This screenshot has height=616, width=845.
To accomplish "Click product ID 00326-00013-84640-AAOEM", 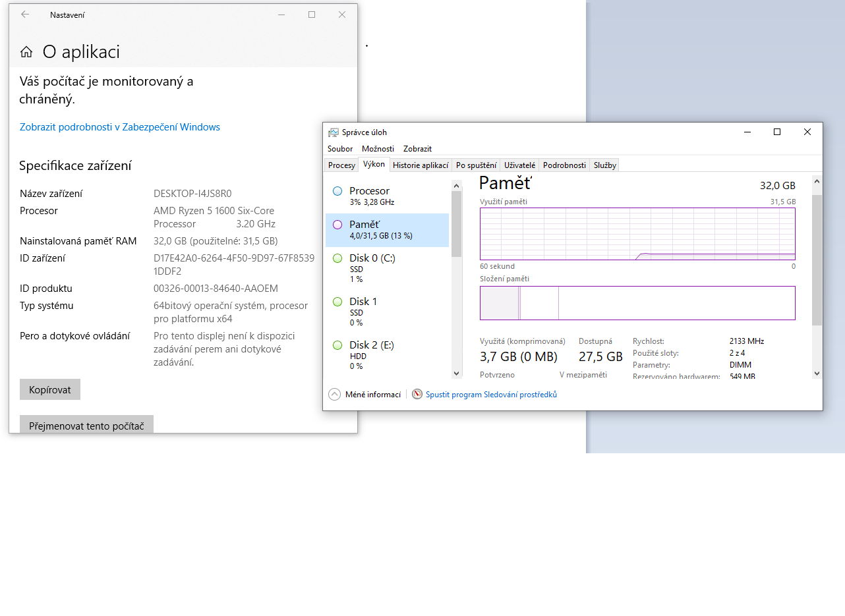I will (x=216, y=289).
